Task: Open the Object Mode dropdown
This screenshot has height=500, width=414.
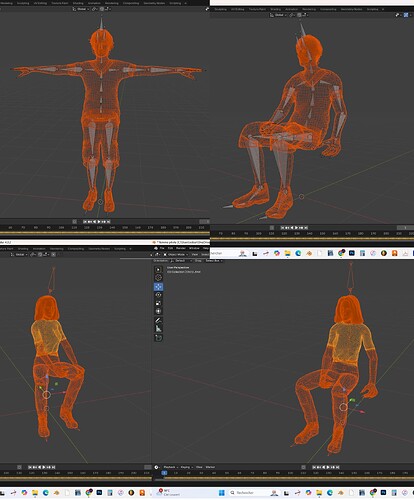Action: pos(176,254)
